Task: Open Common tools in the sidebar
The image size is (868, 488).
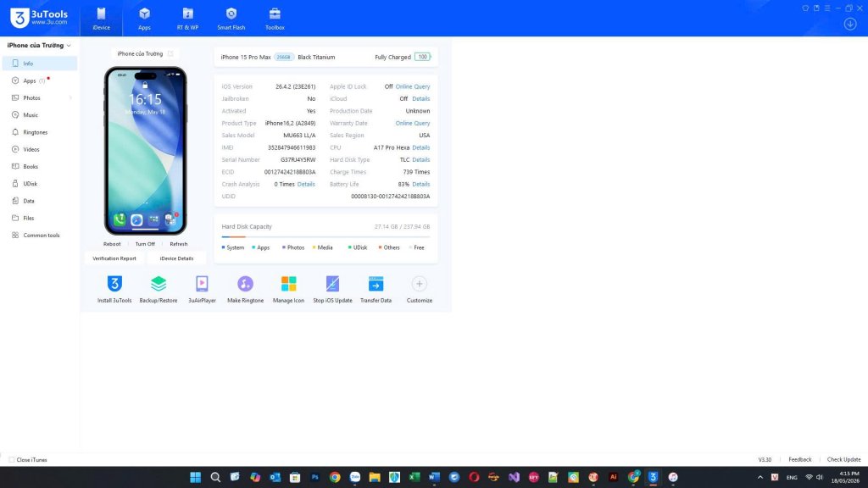Action: coord(40,236)
